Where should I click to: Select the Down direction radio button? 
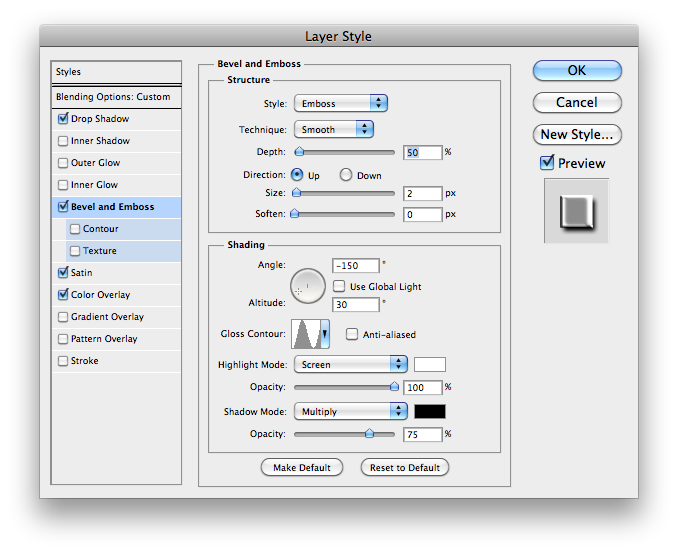coord(346,175)
